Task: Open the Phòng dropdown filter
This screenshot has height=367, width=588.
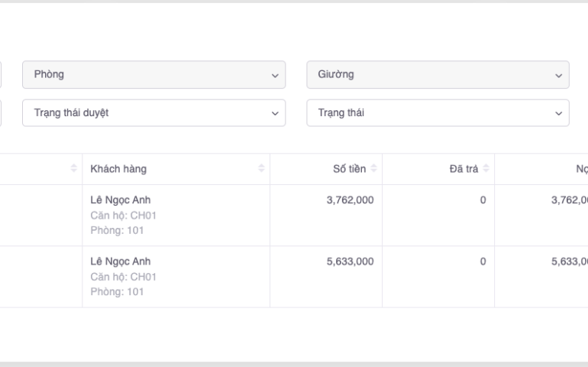Action: point(153,75)
